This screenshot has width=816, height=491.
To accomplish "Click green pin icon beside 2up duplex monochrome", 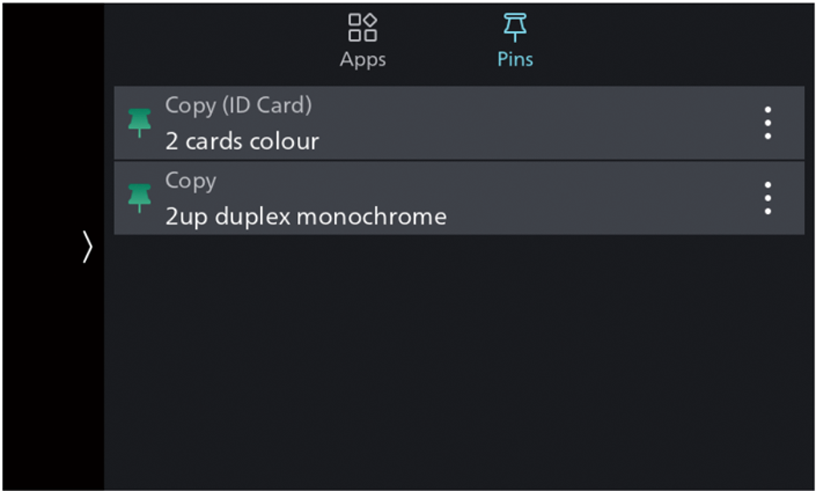I will tap(140, 198).
